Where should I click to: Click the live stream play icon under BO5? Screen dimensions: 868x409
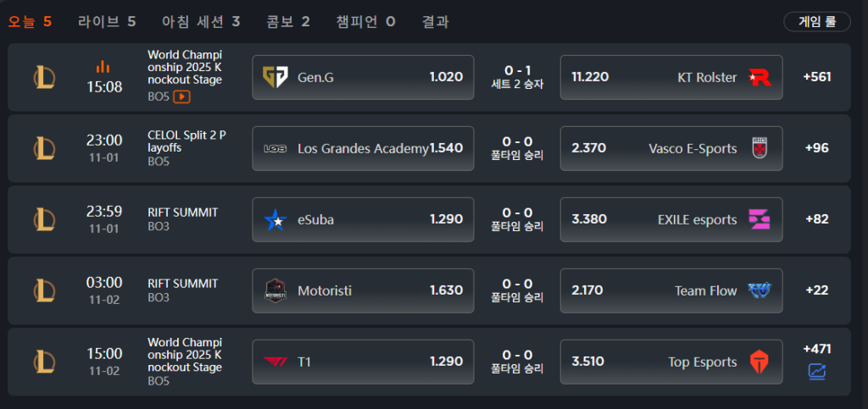pos(181,97)
